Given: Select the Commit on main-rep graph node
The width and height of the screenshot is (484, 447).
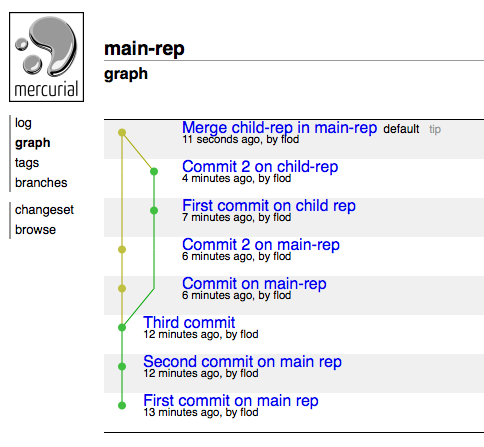Looking at the screenshot, I should coord(122,288).
